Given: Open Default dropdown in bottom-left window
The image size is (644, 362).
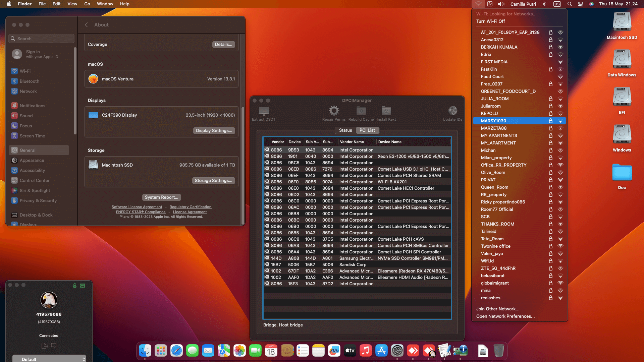Looking at the screenshot, I should pos(49,359).
